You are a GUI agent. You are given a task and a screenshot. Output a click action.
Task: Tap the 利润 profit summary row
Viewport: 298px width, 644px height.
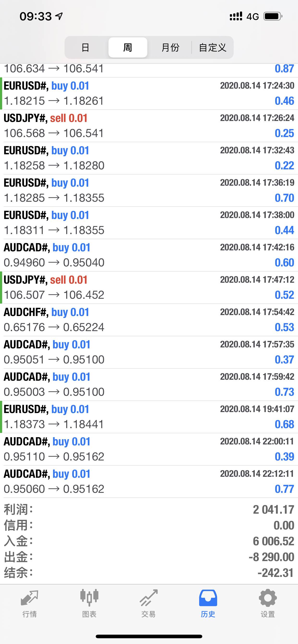[x=149, y=510]
